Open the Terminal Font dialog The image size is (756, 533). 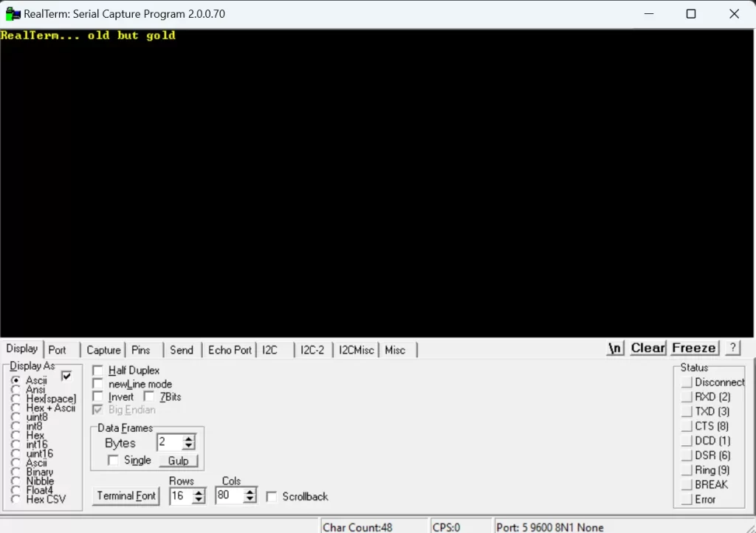126,496
